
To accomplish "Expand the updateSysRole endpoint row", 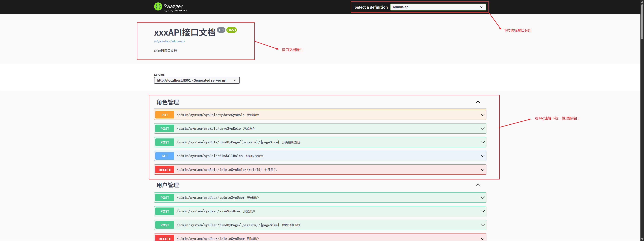I will click(x=482, y=115).
